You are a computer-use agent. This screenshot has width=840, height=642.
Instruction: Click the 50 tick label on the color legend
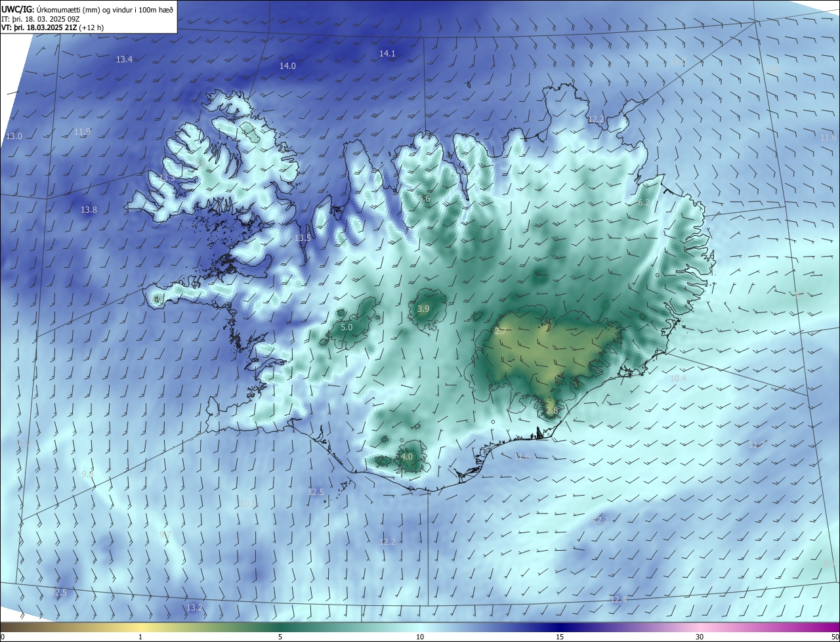pyautogui.click(x=835, y=637)
